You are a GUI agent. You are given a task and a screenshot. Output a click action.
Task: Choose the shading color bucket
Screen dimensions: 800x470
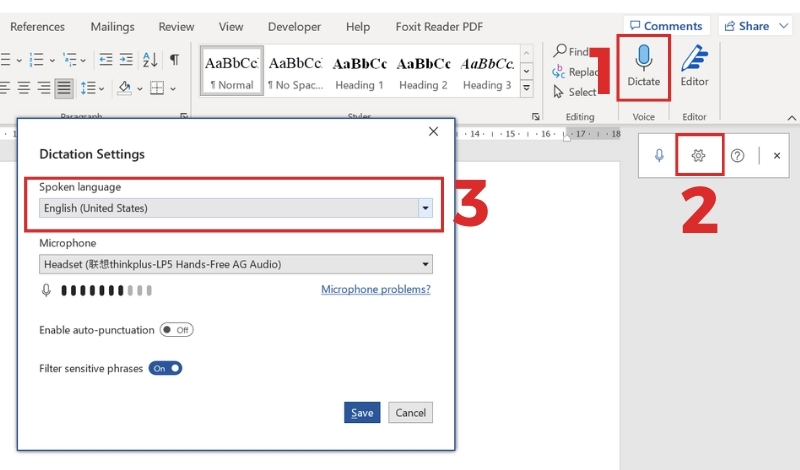[124, 88]
